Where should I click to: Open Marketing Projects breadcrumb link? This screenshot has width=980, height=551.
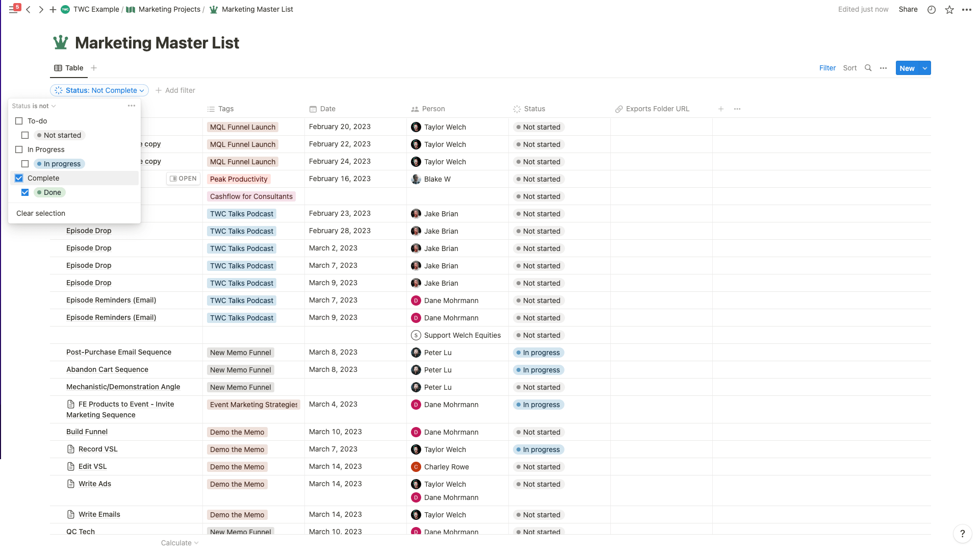click(x=169, y=10)
